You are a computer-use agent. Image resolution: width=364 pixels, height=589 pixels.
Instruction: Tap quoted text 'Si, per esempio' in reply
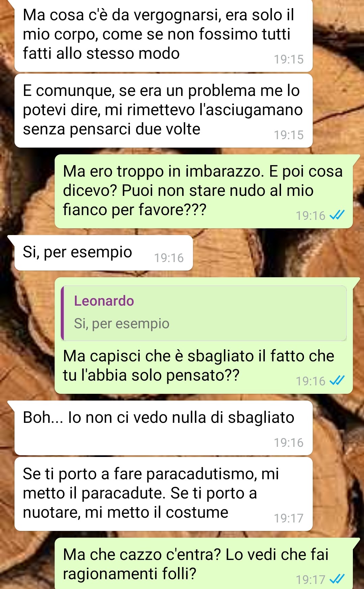[x=122, y=324]
